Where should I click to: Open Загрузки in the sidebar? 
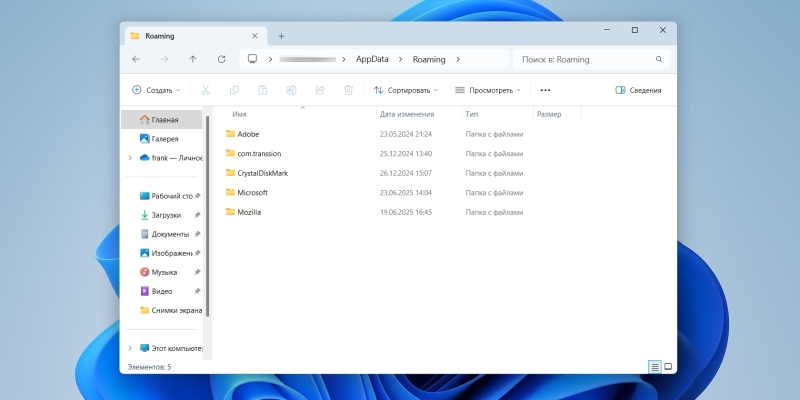click(160, 215)
